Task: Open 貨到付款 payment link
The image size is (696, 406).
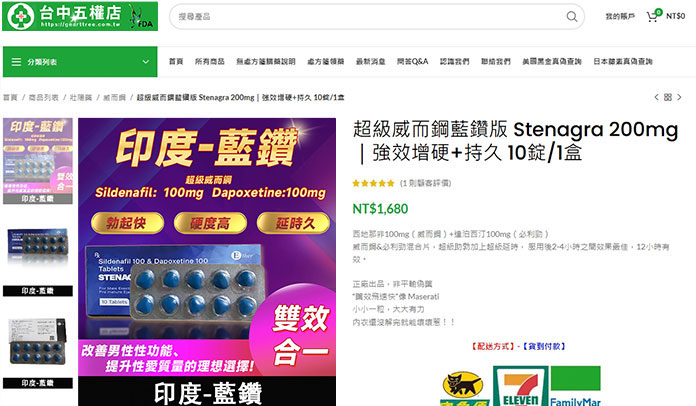Action: click(x=544, y=346)
